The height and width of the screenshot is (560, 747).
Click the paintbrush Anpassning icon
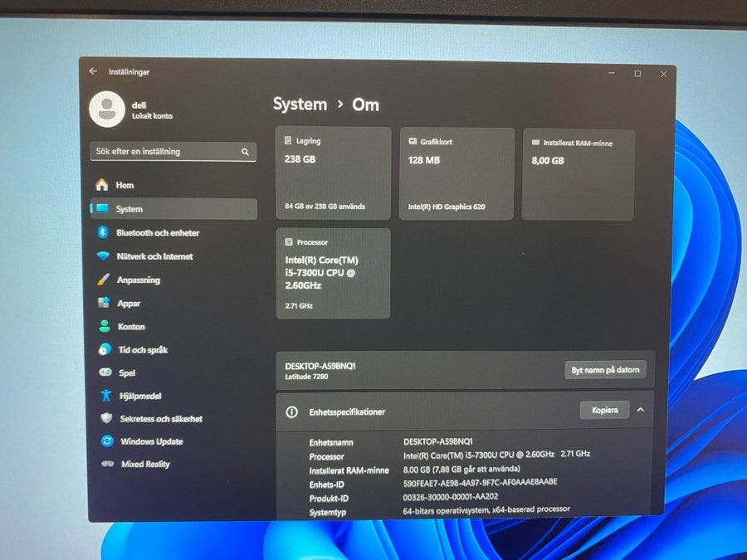click(x=104, y=279)
